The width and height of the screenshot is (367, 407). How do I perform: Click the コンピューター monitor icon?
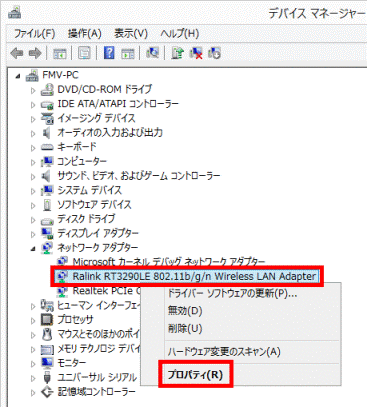(x=47, y=162)
